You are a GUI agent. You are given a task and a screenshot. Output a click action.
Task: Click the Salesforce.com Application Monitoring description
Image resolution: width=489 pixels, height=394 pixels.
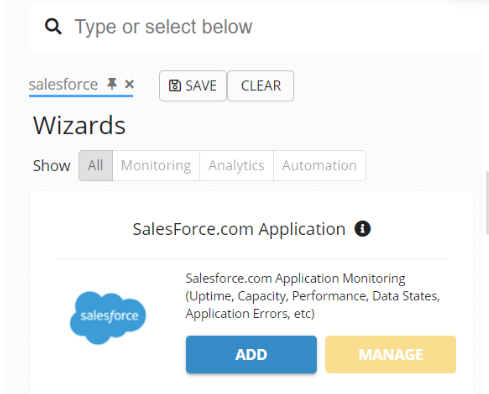click(x=313, y=296)
